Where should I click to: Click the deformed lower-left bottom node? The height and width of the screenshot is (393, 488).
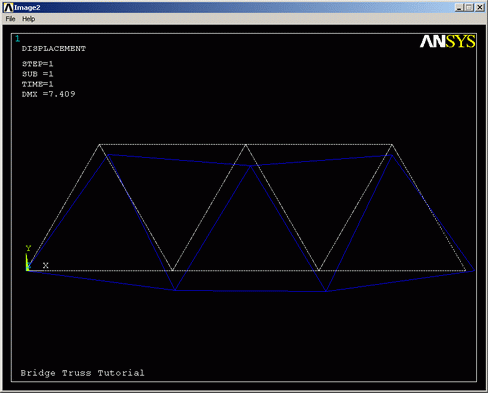click(x=175, y=290)
